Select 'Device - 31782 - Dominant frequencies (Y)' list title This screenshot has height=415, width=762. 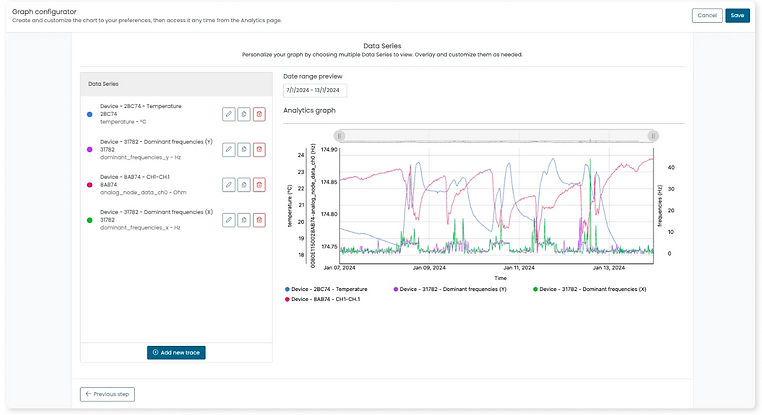156,142
